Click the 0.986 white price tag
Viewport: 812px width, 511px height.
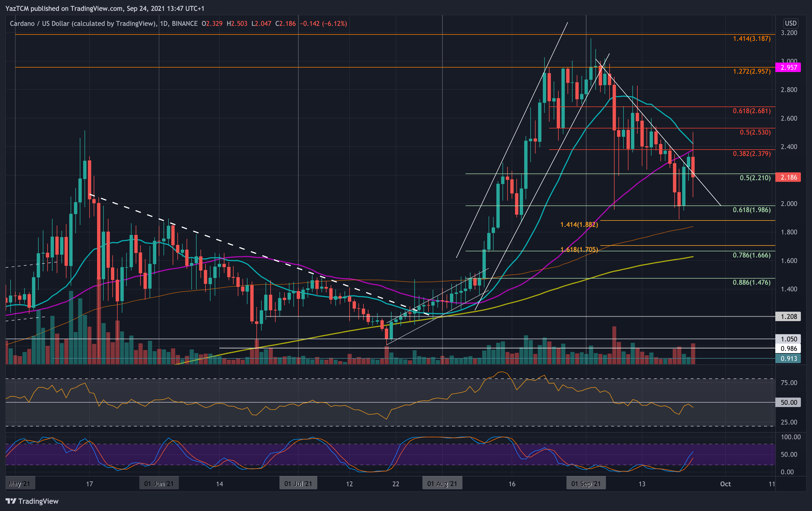(x=788, y=349)
